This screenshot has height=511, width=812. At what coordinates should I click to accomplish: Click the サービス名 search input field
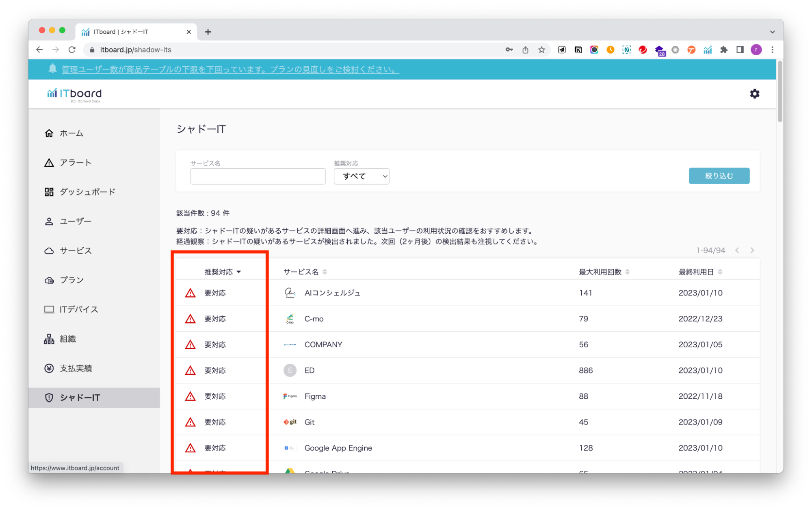[x=258, y=176]
